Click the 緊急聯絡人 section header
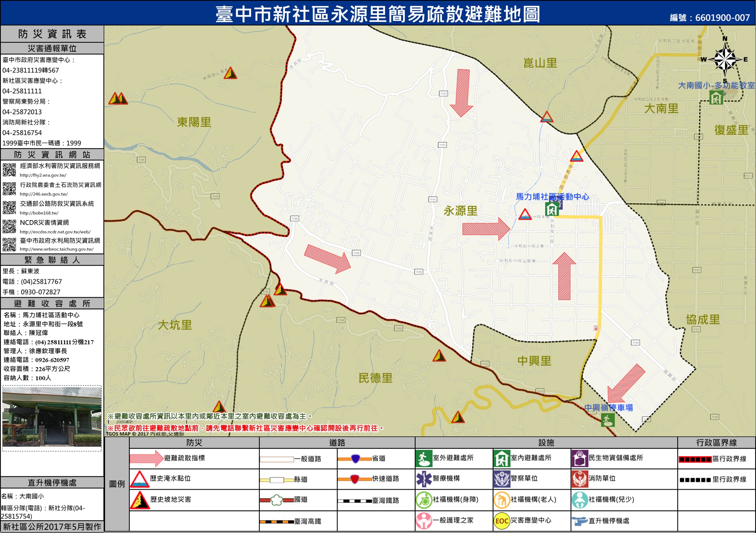756x533 pixels. click(52, 260)
